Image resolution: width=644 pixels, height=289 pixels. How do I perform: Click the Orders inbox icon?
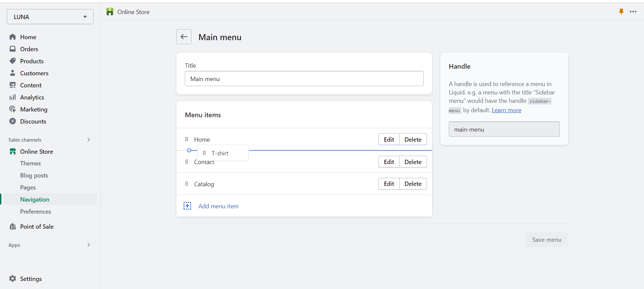pos(13,49)
